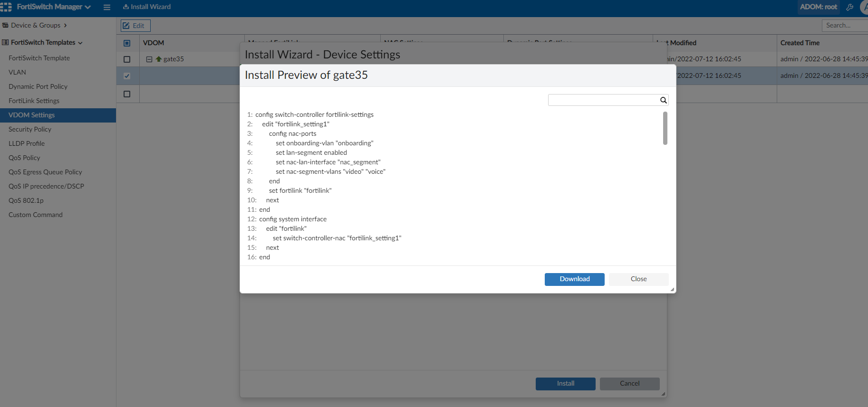Open FortiSwitch Template menu item
Image resolution: width=868 pixels, height=407 pixels.
(x=39, y=58)
